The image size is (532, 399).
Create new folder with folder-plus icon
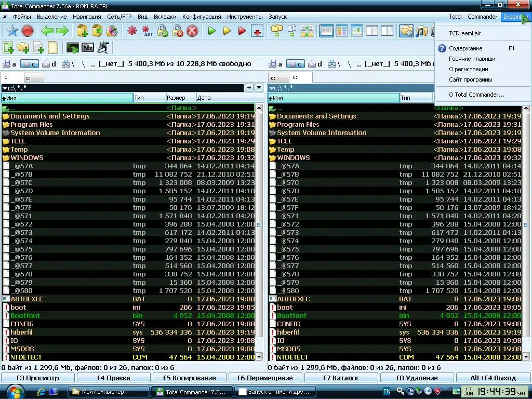click(23, 47)
